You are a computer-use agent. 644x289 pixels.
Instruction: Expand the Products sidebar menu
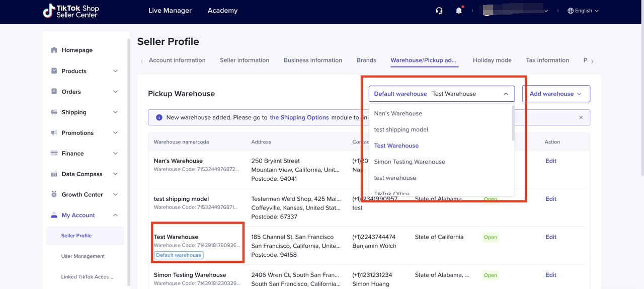[x=115, y=71]
